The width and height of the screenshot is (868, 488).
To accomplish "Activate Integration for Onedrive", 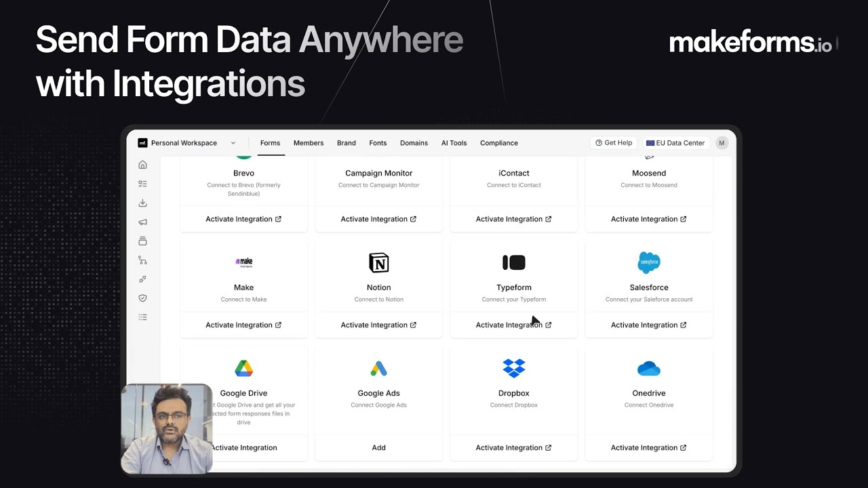I will [649, 447].
